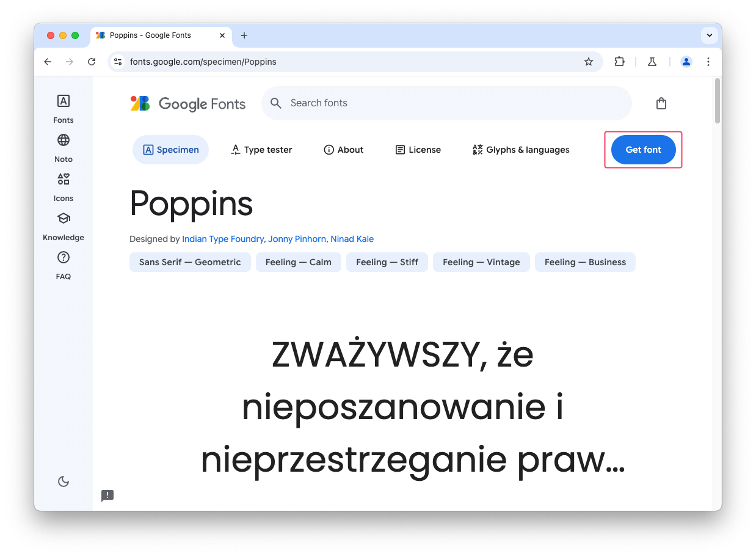The width and height of the screenshot is (756, 556).
Task: Open the browser extensions puzzle icon
Action: click(x=619, y=62)
